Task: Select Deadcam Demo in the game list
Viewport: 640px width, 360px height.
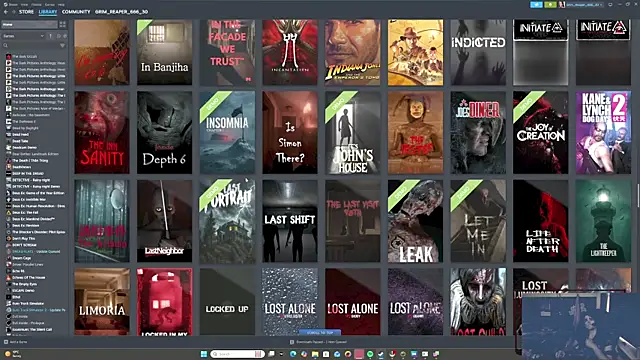Action: (x=24, y=147)
